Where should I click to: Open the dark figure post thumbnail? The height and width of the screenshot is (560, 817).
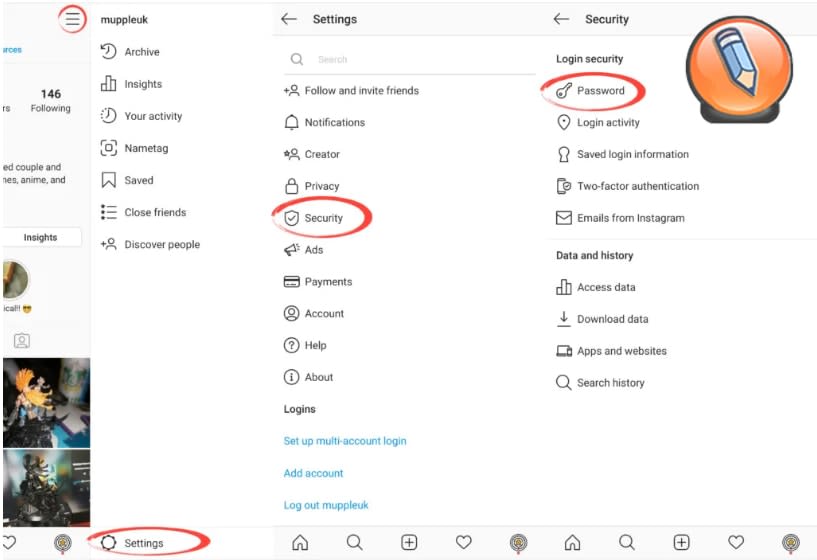[46, 489]
